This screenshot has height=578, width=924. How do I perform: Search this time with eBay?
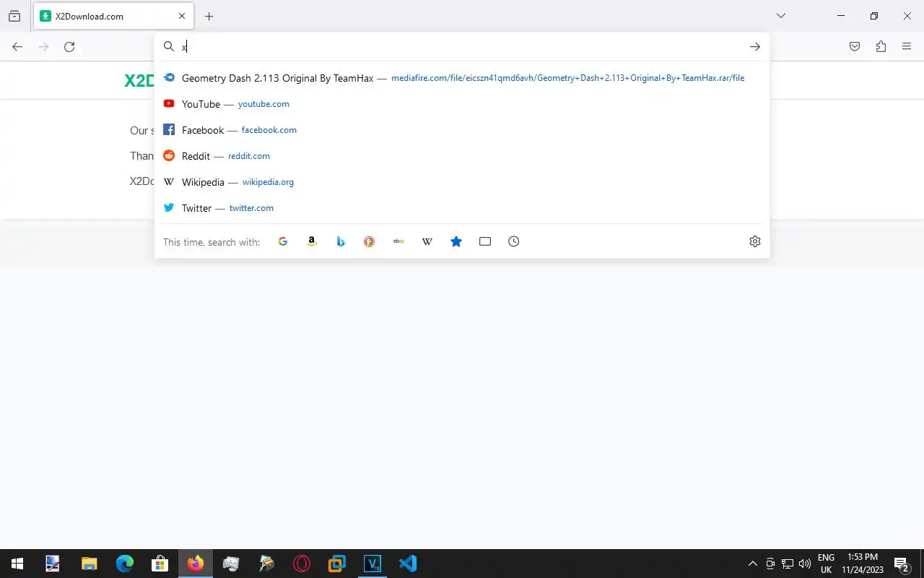[398, 241]
